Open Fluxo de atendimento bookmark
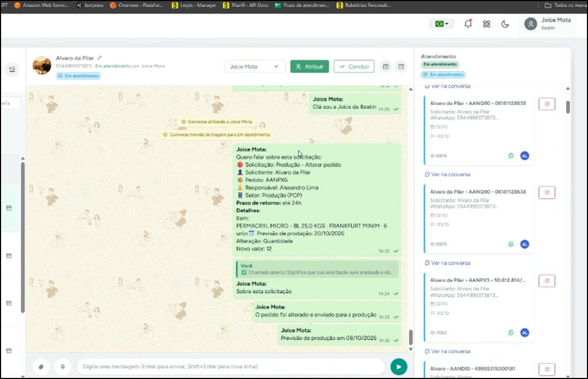The width and height of the screenshot is (588, 379). tap(302, 5)
